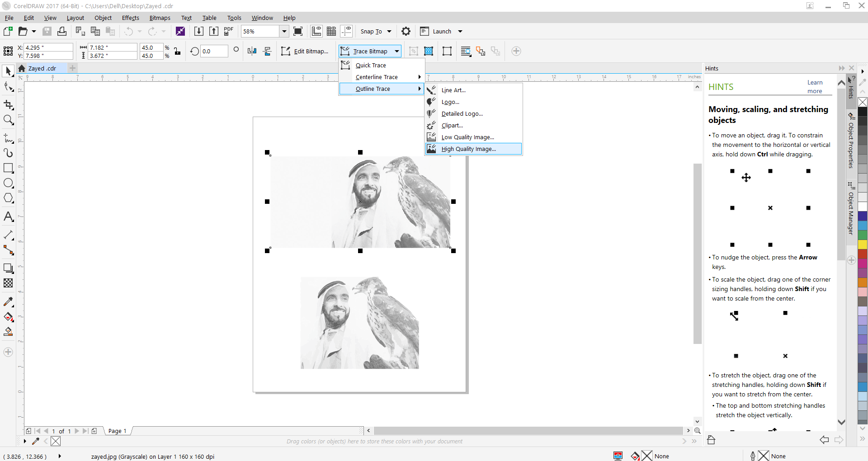Screen dimensions: 868x461
Task: Click the rotation angle input field
Action: coord(213,52)
